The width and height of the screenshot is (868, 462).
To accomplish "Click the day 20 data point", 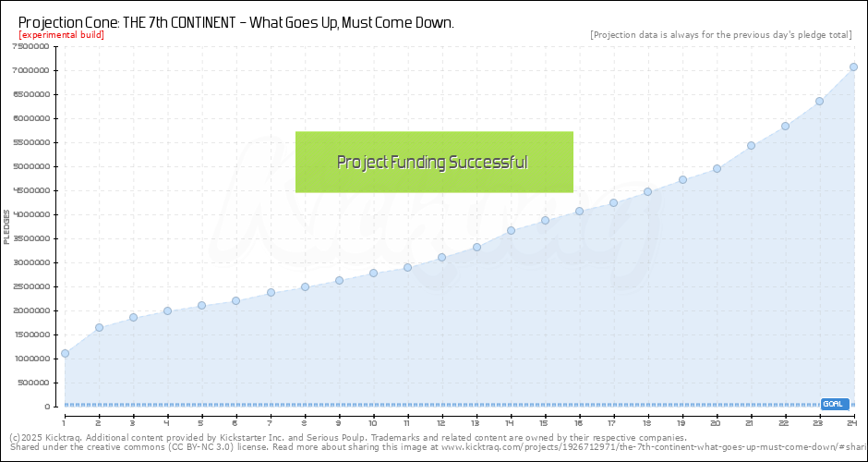I will click(x=717, y=168).
